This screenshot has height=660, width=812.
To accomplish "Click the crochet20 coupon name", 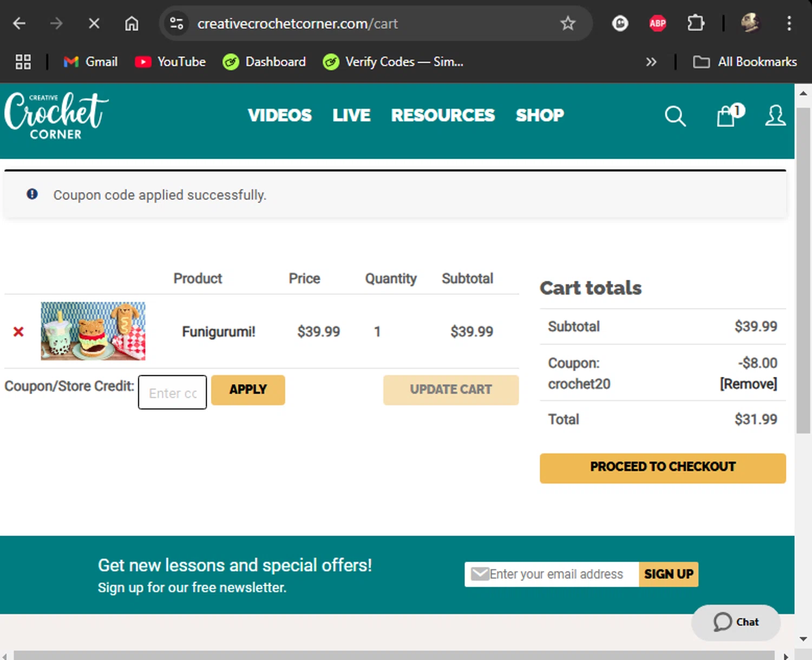I will [x=579, y=384].
